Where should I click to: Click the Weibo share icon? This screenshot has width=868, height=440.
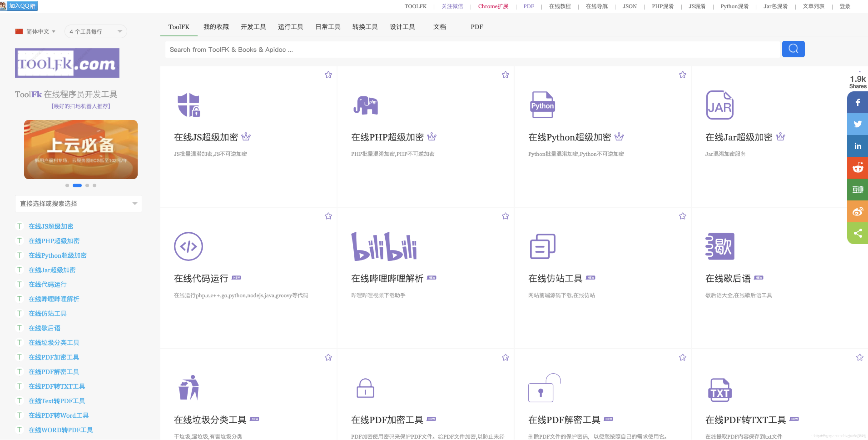click(858, 211)
